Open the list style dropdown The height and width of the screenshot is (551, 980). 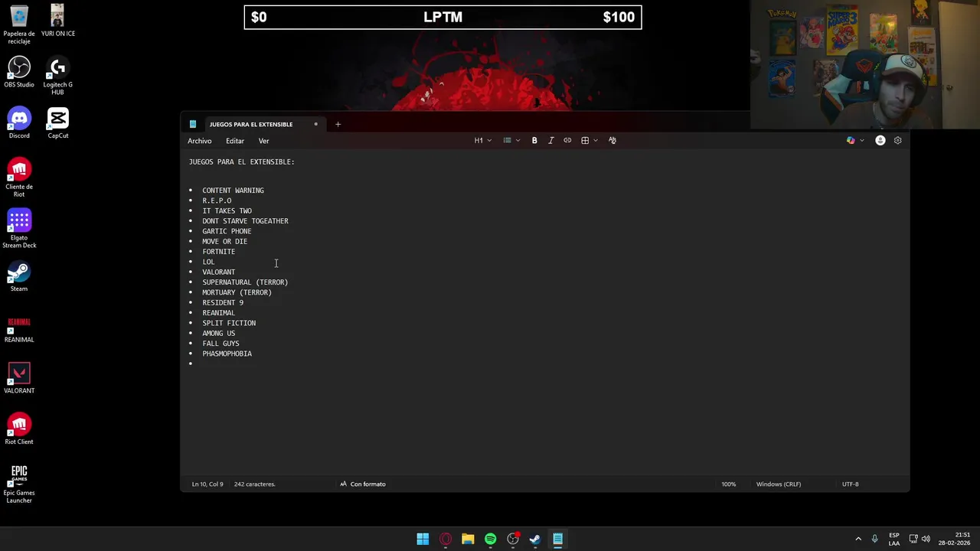(x=511, y=141)
